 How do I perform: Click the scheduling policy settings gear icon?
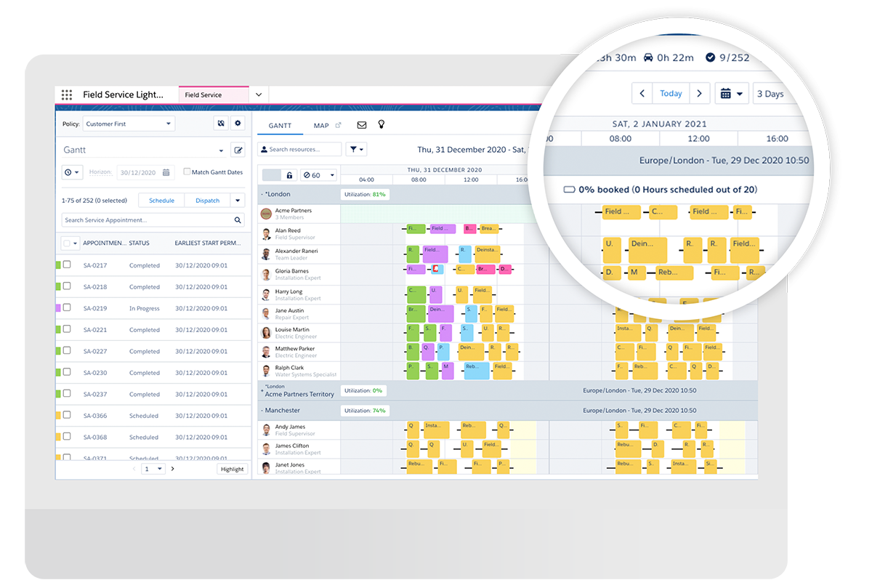[238, 122]
